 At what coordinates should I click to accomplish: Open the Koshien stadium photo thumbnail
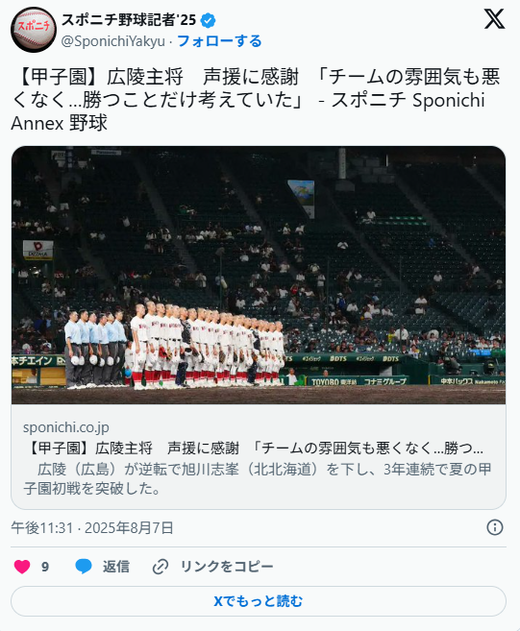258,275
